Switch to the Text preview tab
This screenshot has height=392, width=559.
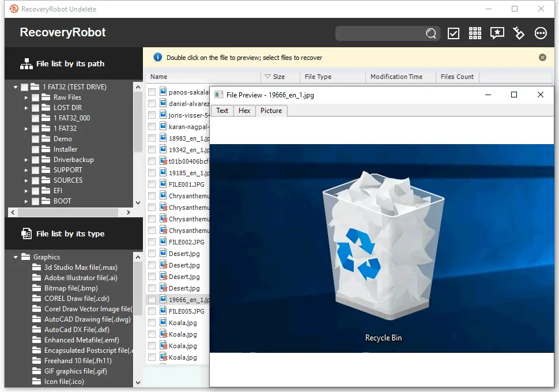coord(222,111)
